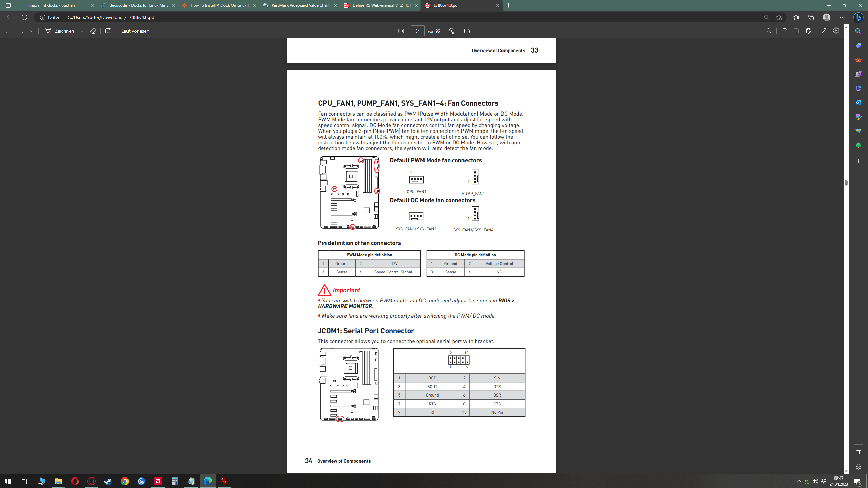The height and width of the screenshot is (488, 868).
Task: Zoom out of the PDF page
Action: 376,31
